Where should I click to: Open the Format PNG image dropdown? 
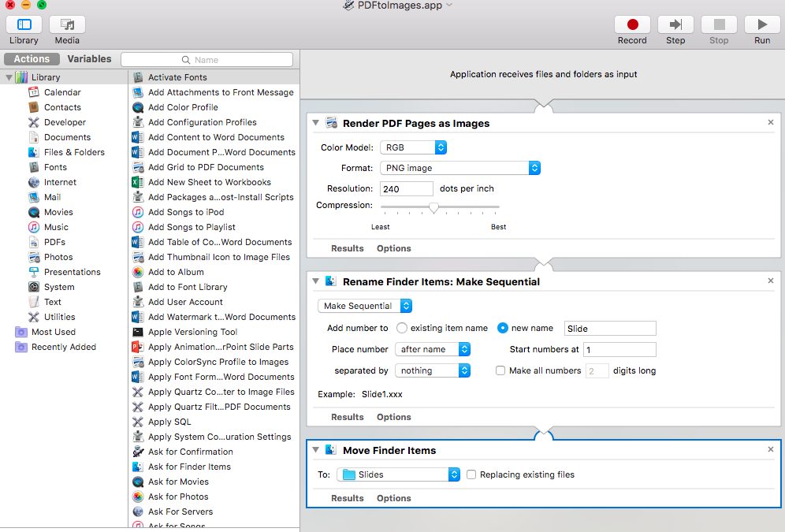(x=460, y=168)
